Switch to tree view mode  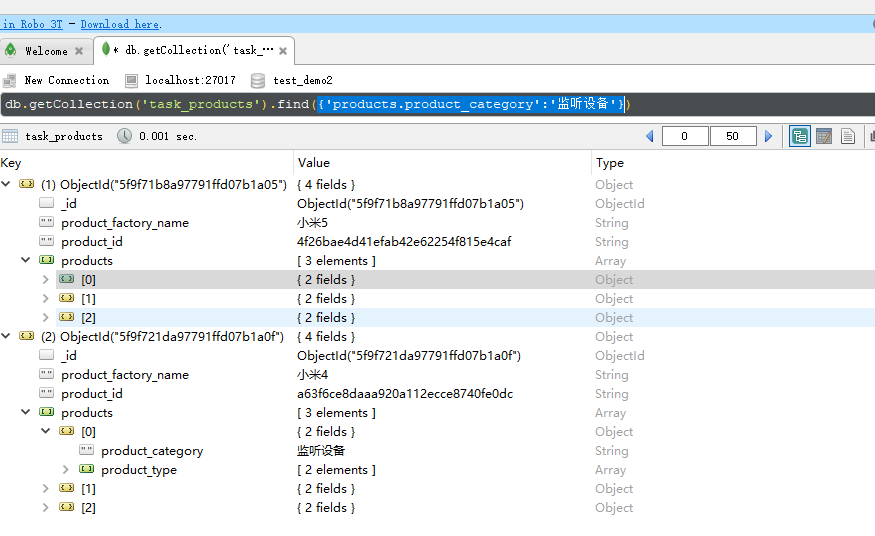pos(800,136)
